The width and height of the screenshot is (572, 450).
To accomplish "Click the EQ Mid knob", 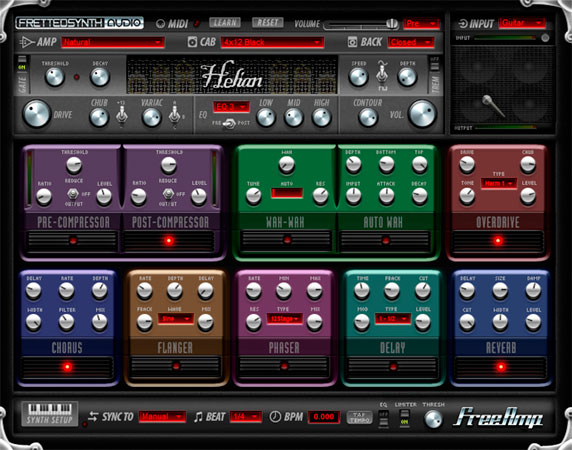I will [x=294, y=117].
